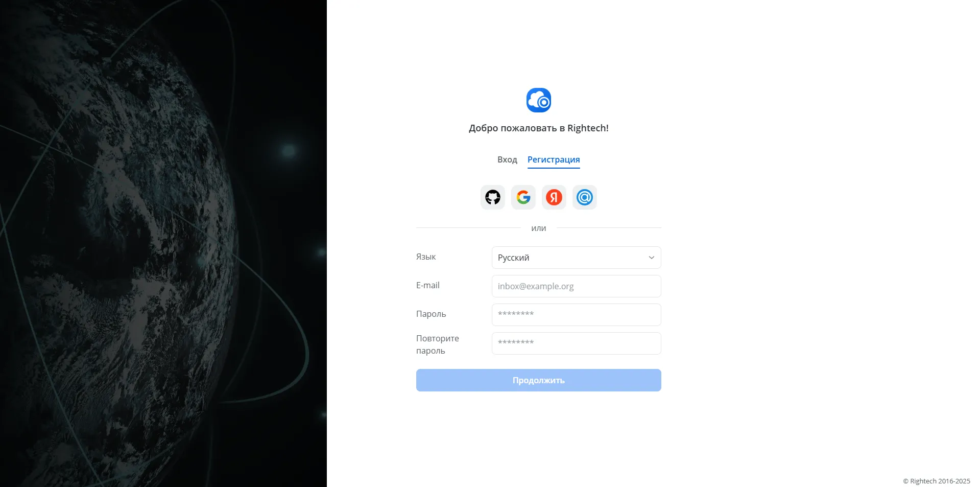Click the E-mail field label
Image resolution: width=980 pixels, height=487 pixels.
coord(427,285)
